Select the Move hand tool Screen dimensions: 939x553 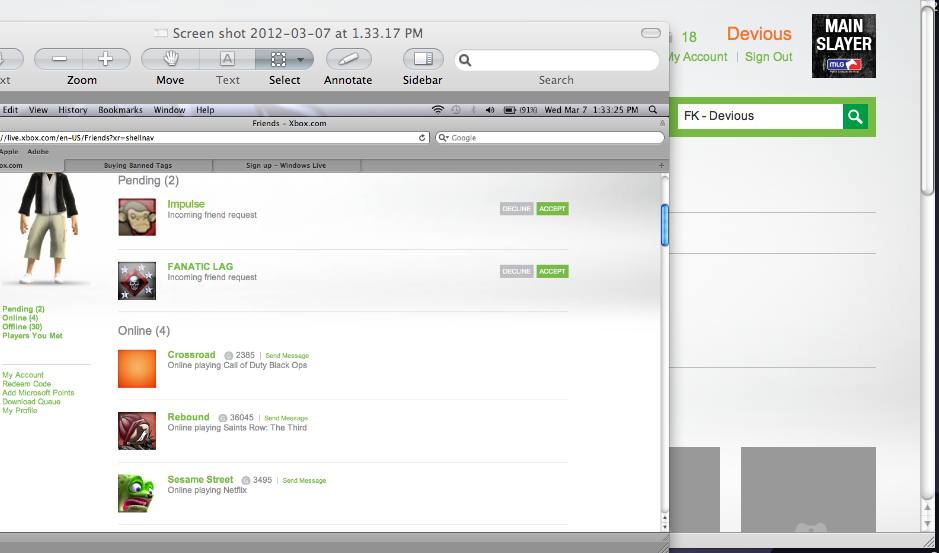171,59
